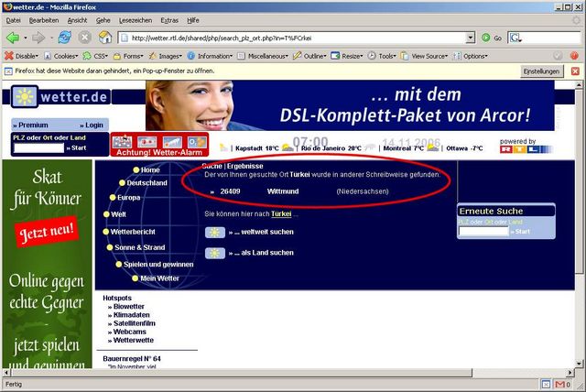The width and height of the screenshot is (586, 392).
Task: Open the URL address bar history dropdown
Action: [471, 38]
